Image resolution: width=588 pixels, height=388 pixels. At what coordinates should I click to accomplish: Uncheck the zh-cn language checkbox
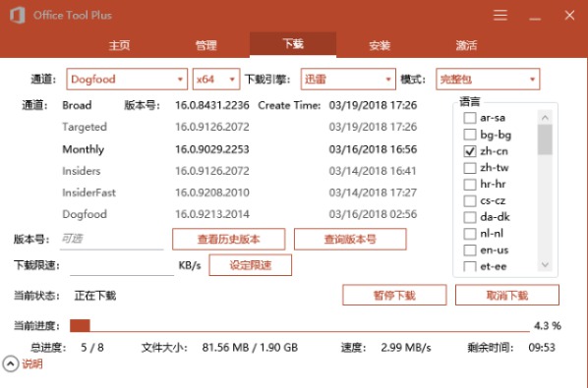coord(470,151)
